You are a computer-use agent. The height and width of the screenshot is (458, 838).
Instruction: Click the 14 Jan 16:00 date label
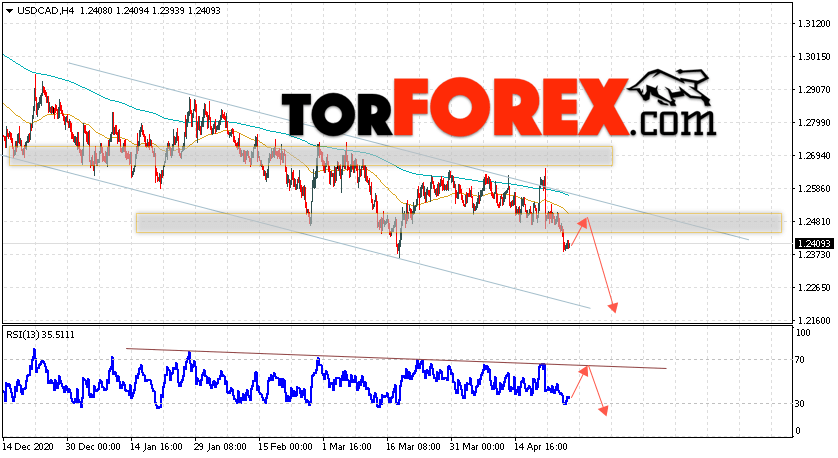tap(157, 447)
